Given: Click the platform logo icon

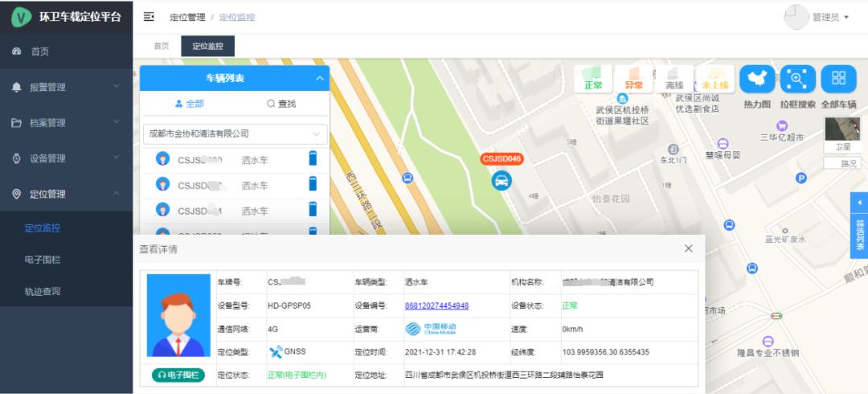Looking at the screenshot, I should [x=22, y=17].
